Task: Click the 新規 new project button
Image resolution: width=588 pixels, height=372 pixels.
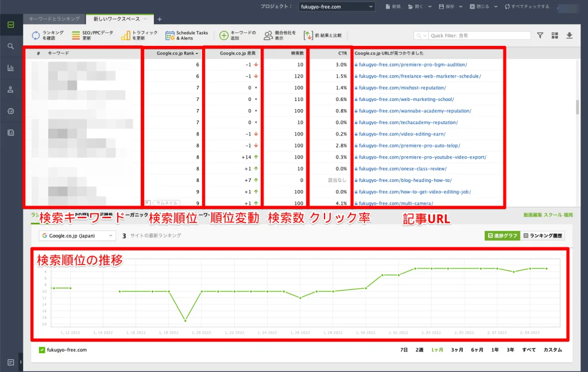Action: 393,6
